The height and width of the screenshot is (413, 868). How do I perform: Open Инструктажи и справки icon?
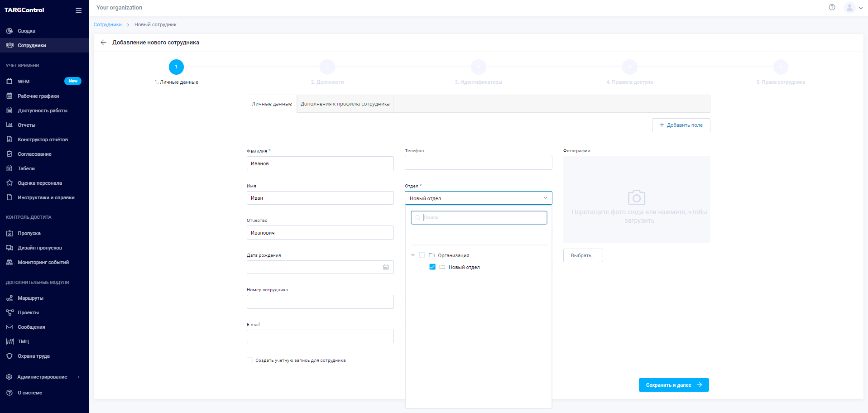[10, 197]
